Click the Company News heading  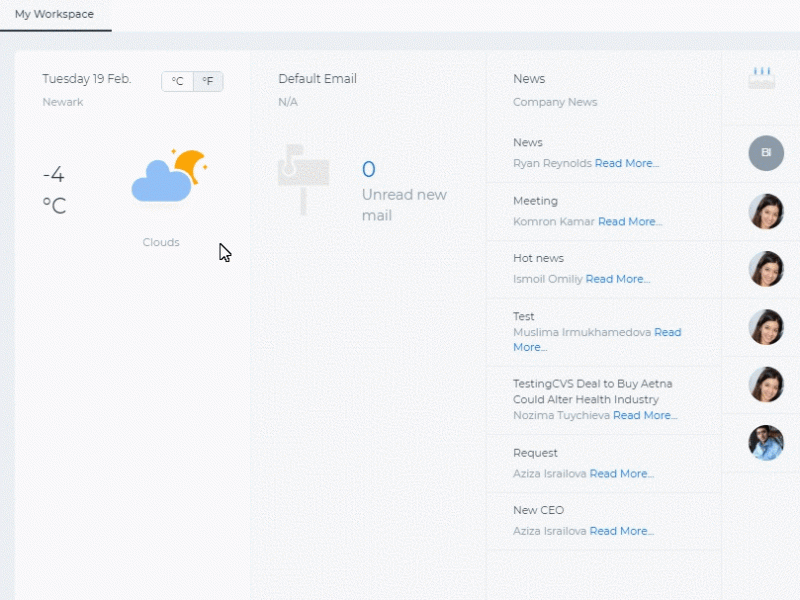555,102
